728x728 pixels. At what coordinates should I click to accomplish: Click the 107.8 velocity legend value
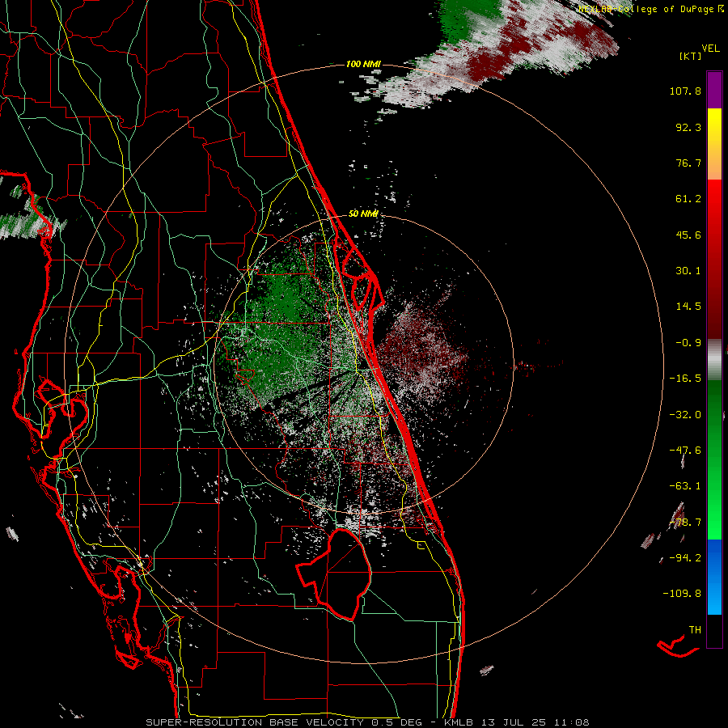tap(685, 91)
